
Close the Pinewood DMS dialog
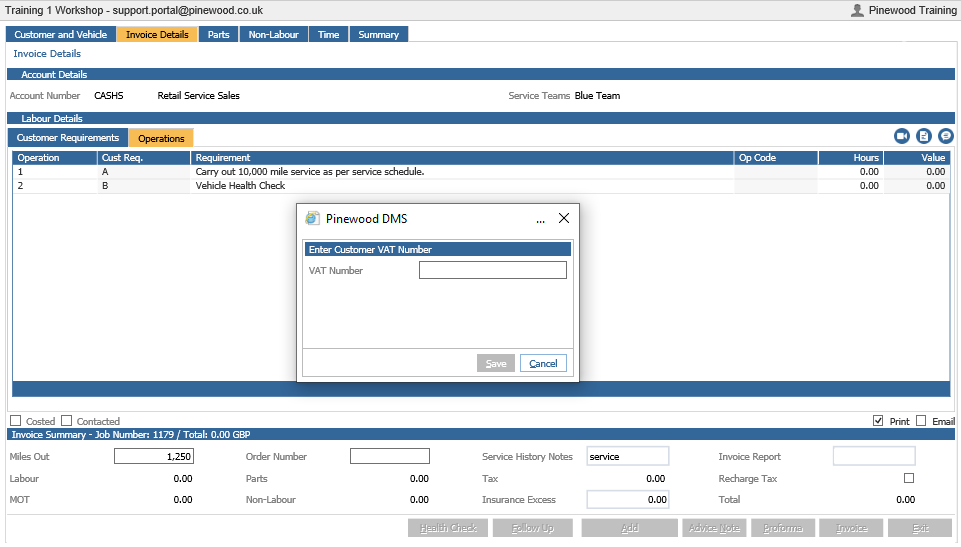click(564, 218)
